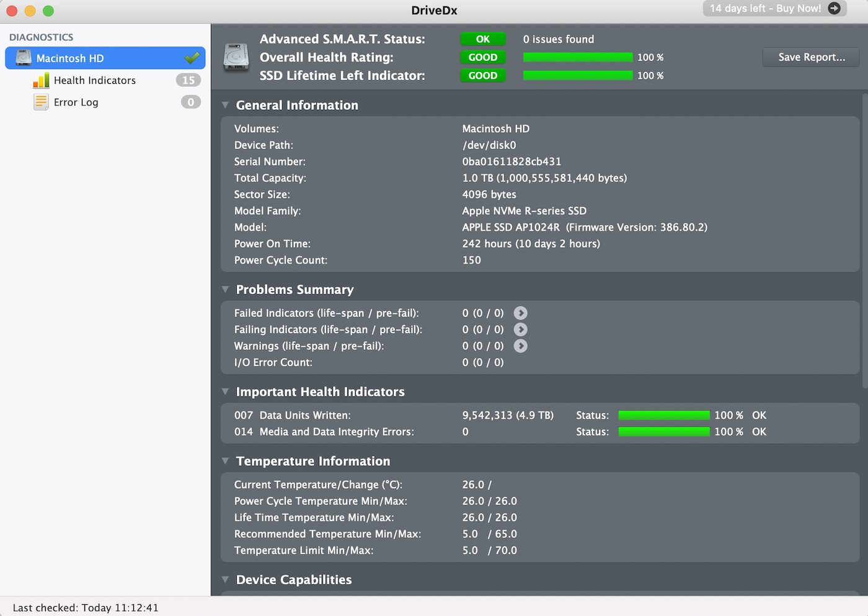
Task: Collapse the Problems Summary section
Action: tap(226, 290)
